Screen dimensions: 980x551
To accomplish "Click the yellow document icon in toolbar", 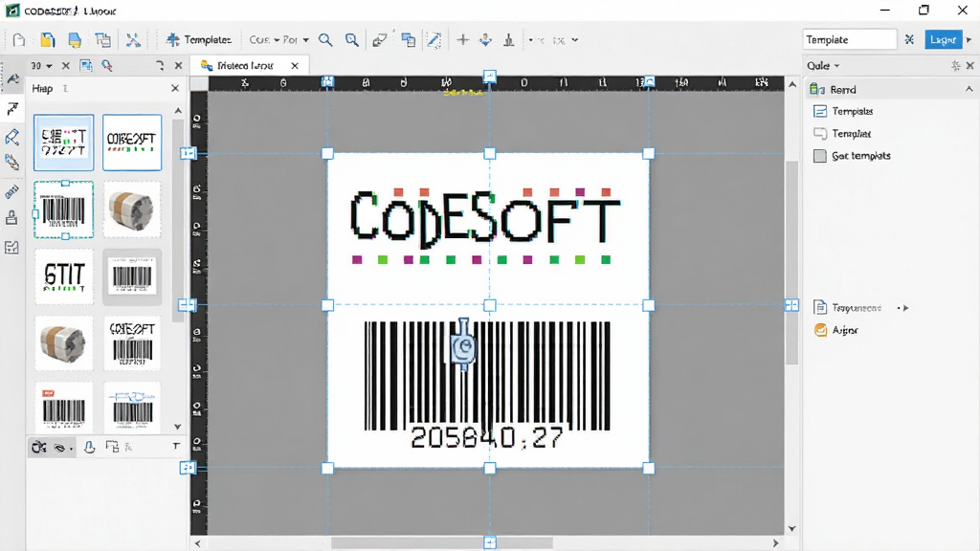I will pyautogui.click(x=48, y=40).
